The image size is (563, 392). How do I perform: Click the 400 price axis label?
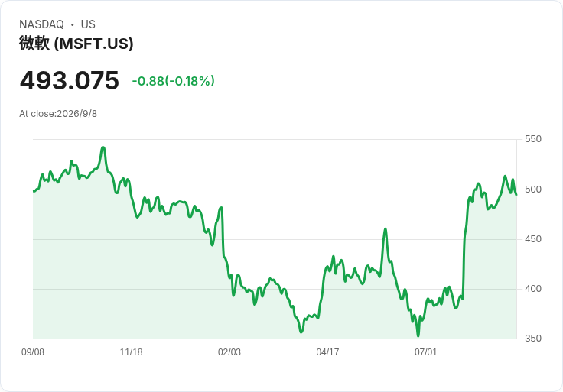[533, 289]
